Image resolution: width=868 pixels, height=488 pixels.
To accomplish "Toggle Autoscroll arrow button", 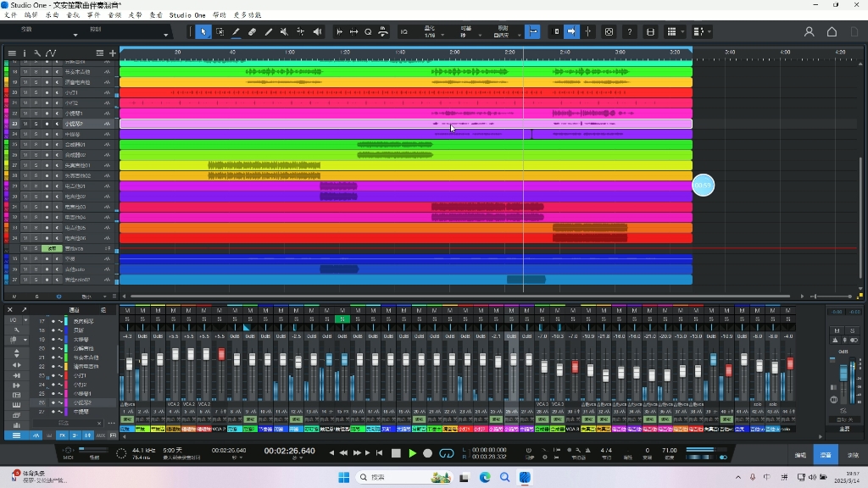I will [571, 32].
